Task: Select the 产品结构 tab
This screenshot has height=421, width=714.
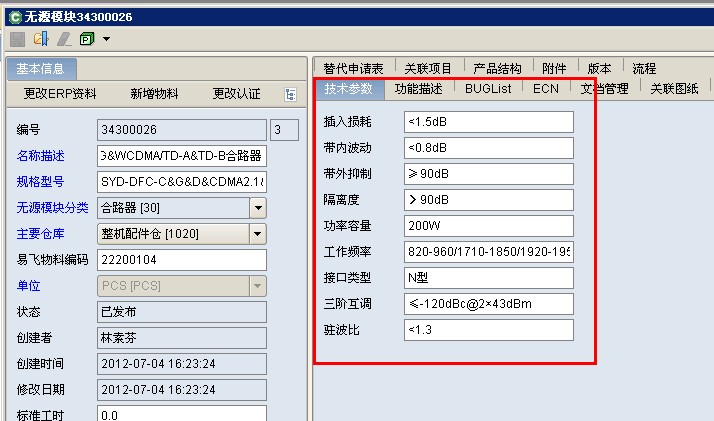Action: pyautogui.click(x=497, y=68)
